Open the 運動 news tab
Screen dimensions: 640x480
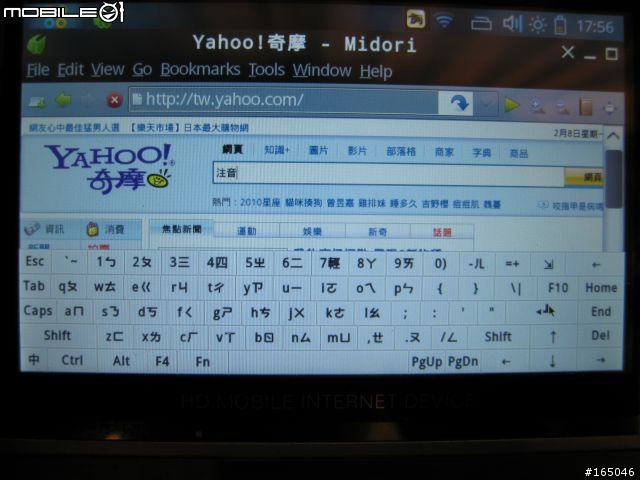click(x=247, y=231)
